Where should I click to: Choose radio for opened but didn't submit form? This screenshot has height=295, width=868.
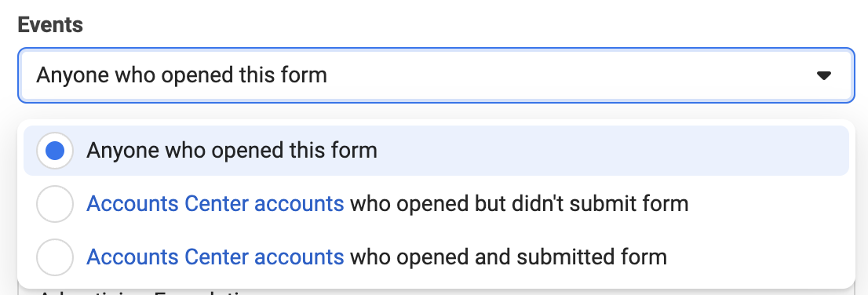[55, 204]
